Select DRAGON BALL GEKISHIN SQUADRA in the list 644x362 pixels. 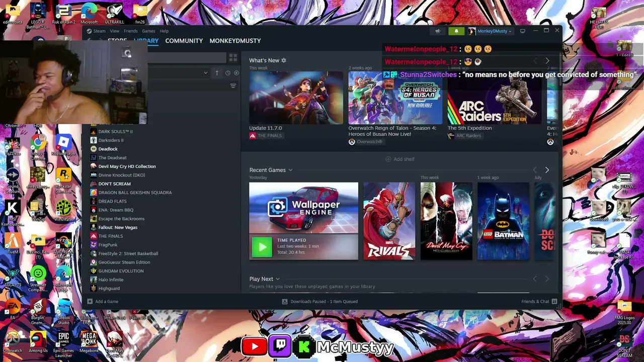(x=135, y=193)
